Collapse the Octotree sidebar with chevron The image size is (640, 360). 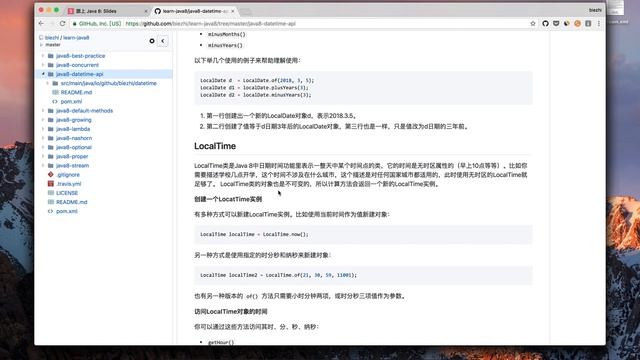click(162, 41)
